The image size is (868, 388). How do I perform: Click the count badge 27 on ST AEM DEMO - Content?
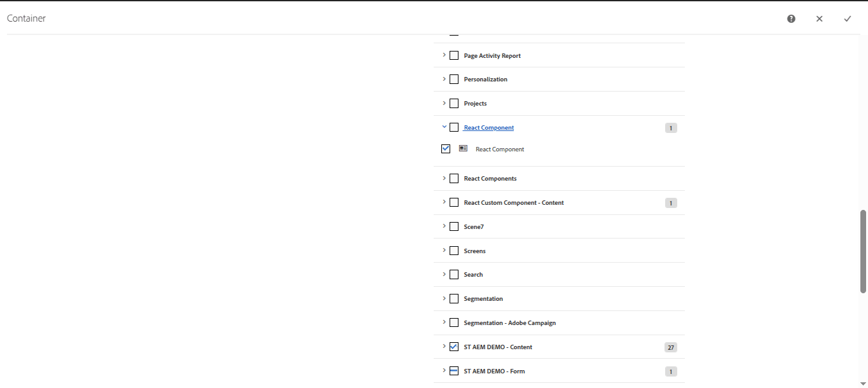point(671,347)
